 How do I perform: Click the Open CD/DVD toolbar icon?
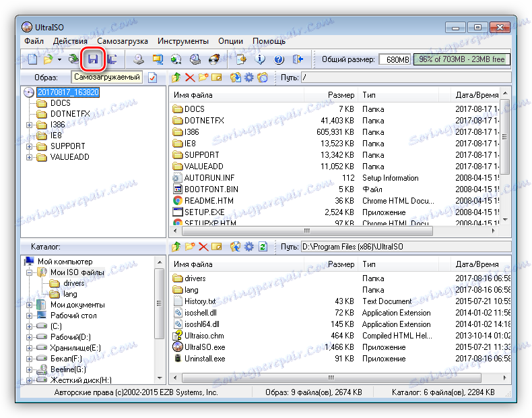point(73,59)
